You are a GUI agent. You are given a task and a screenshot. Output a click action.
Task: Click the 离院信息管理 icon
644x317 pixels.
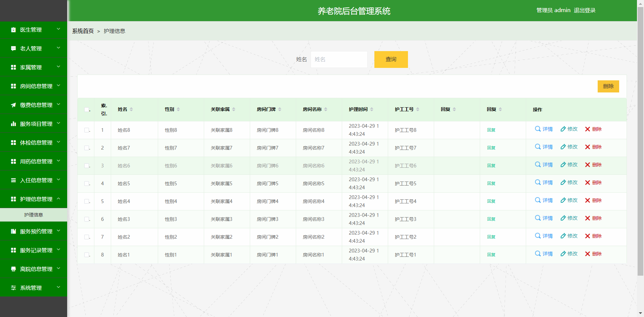click(x=13, y=269)
